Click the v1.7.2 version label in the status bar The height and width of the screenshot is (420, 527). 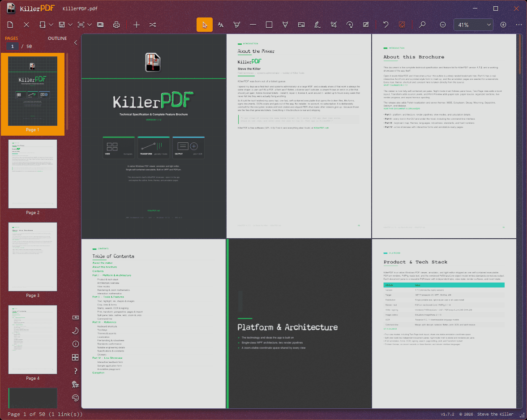point(447,414)
